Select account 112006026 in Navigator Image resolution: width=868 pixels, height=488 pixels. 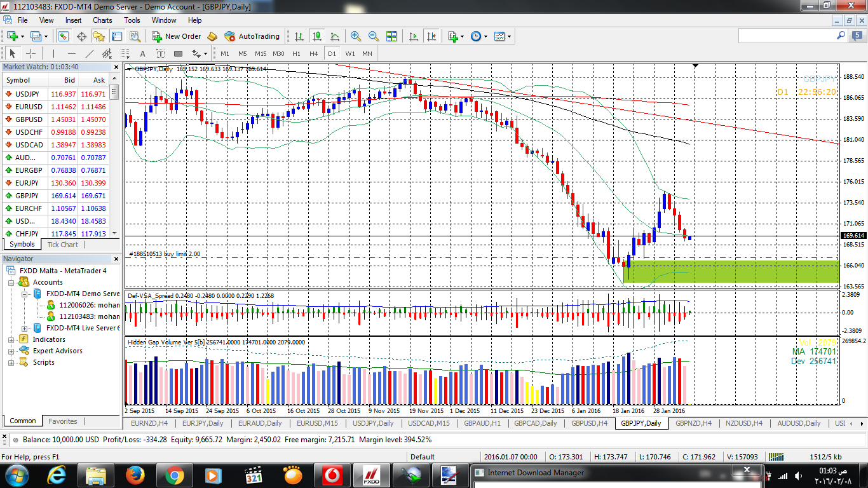89,305
